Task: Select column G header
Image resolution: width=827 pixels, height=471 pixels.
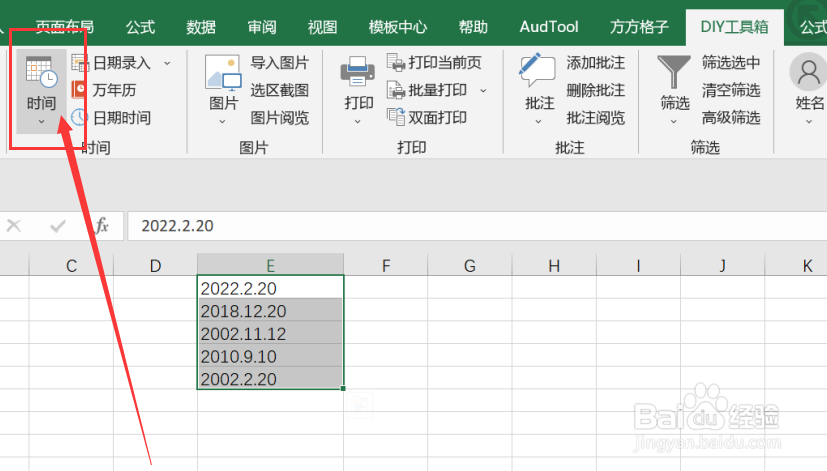Action: pos(469,265)
